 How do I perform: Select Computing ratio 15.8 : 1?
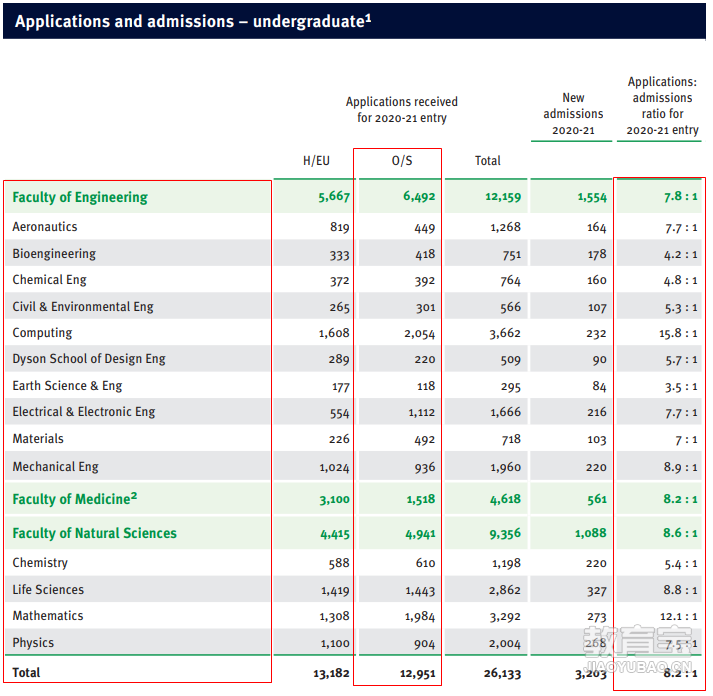678,334
